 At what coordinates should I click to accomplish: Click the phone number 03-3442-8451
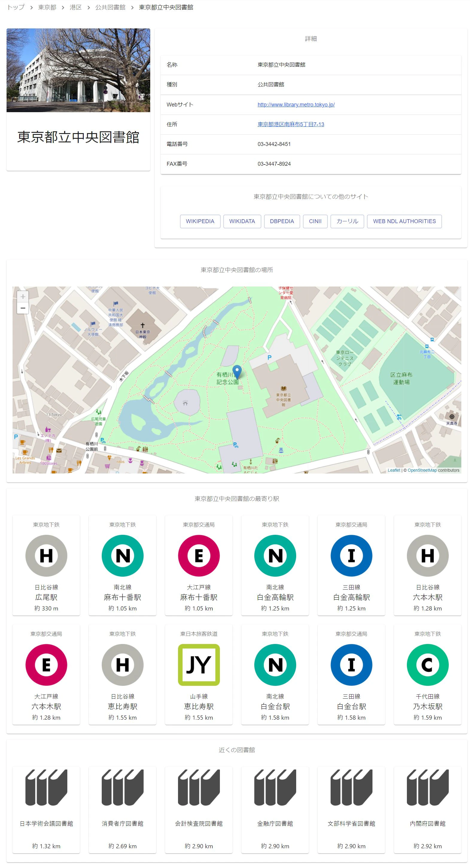(274, 144)
